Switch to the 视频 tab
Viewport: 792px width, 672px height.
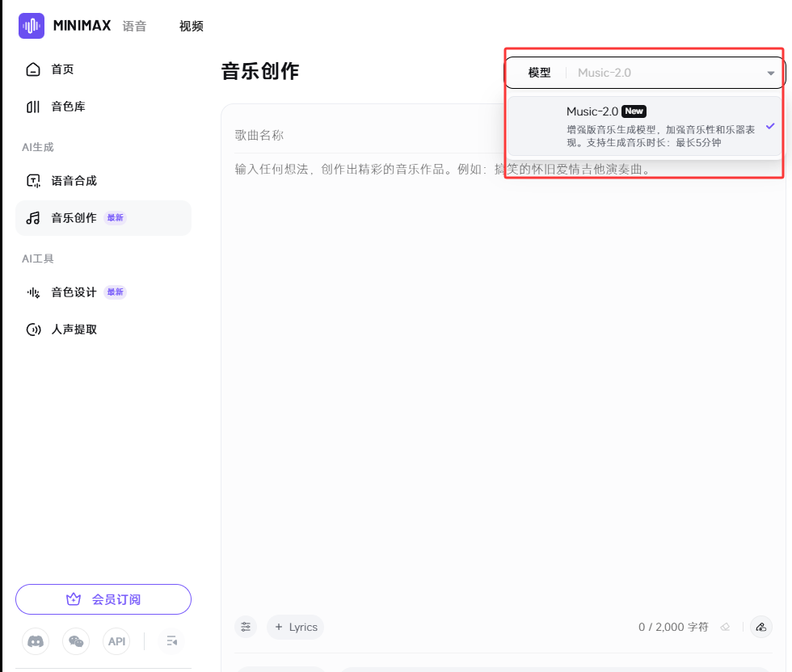coord(191,25)
